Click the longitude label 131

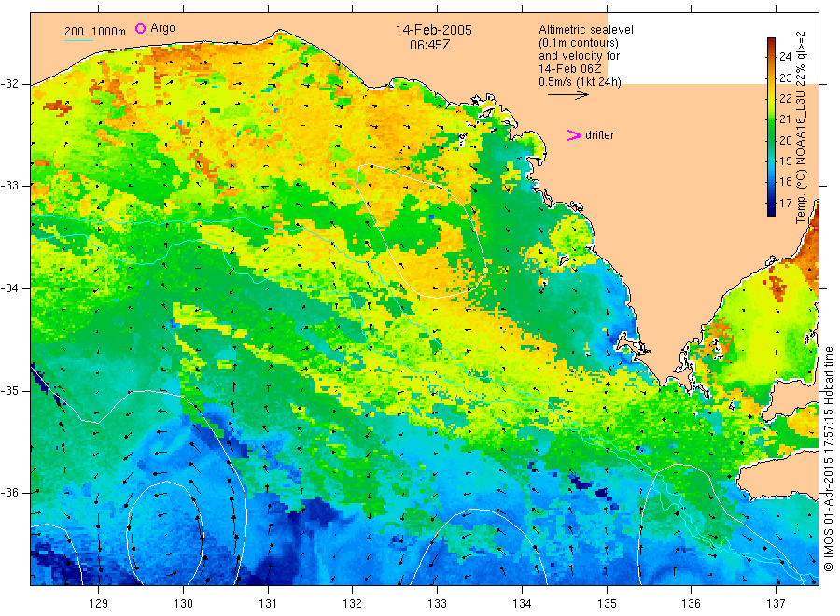click(268, 604)
